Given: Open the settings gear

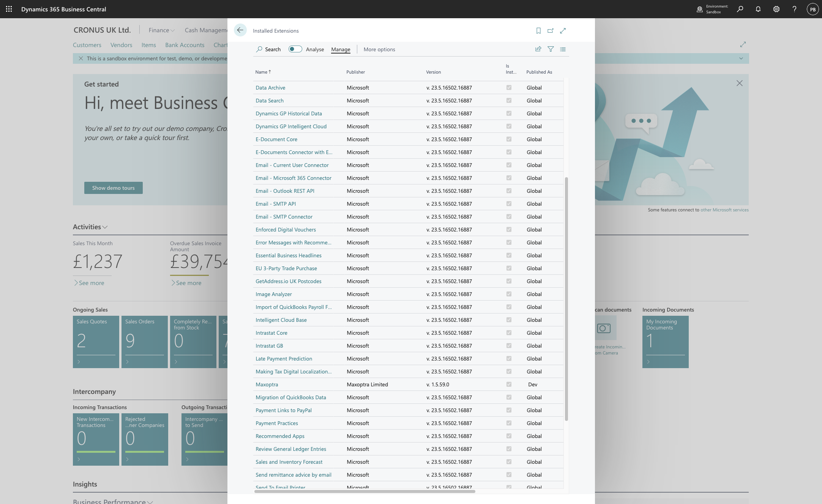Looking at the screenshot, I should [776, 9].
